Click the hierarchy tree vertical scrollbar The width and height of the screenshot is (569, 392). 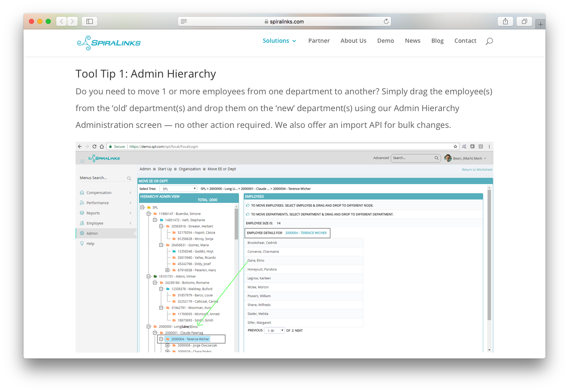tap(237, 224)
